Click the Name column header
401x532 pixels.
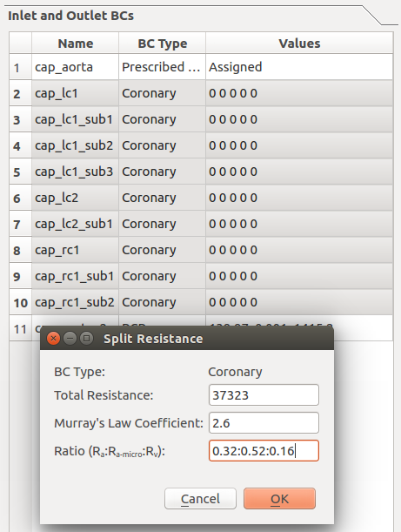[76, 43]
